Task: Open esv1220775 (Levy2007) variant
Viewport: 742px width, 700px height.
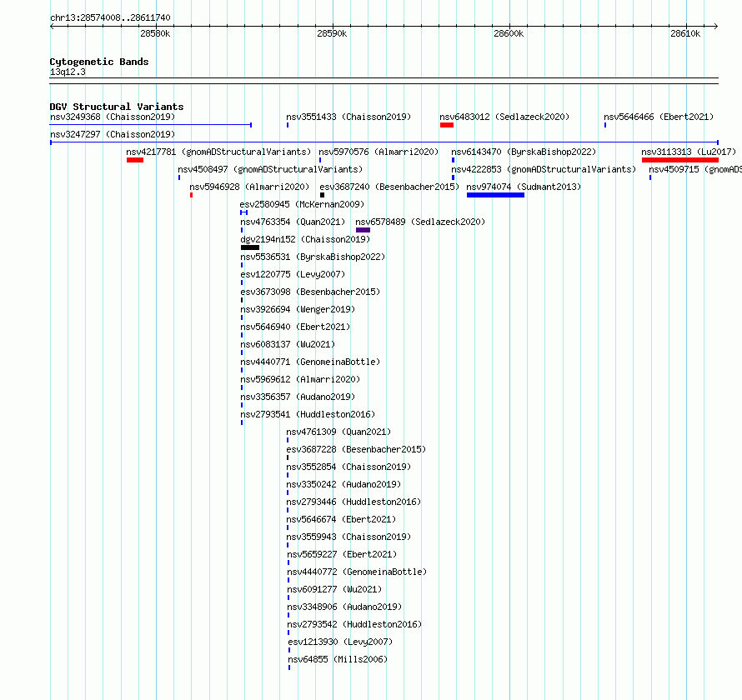Action: (x=293, y=274)
